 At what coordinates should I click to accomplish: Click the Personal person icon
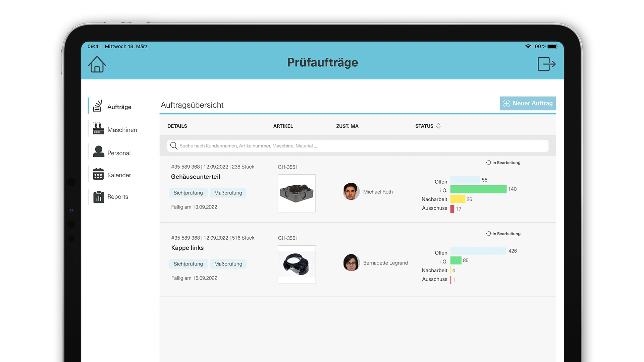click(x=98, y=151)
